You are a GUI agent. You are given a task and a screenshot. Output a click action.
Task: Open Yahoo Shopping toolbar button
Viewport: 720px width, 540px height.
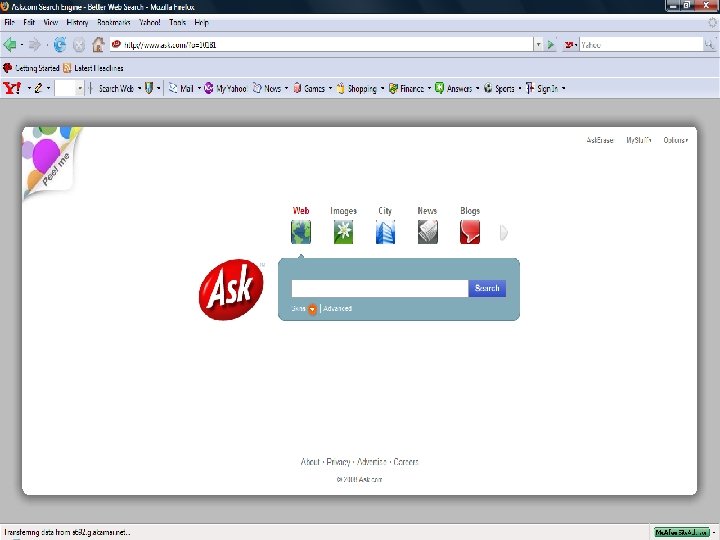click(357, 88)
